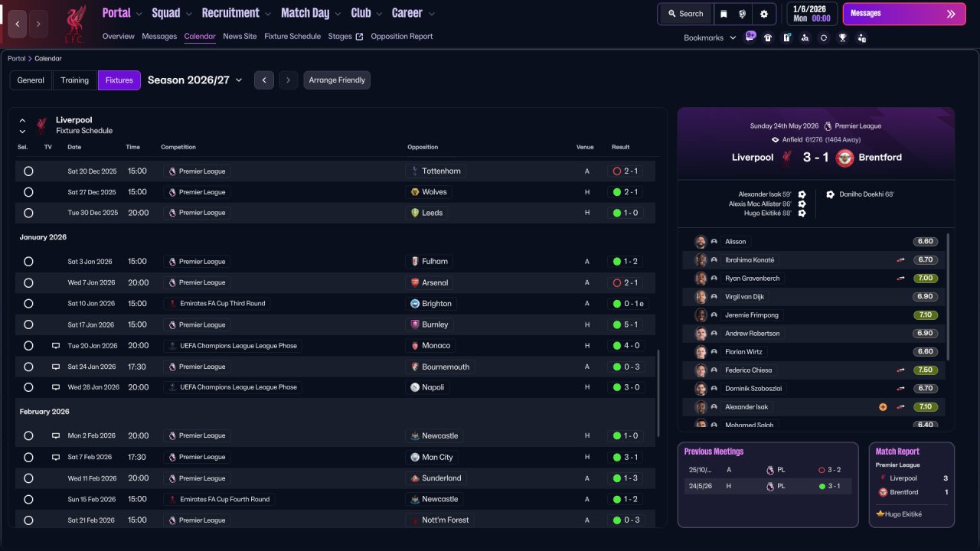Open the globe world icon in top bar
980x551 pixels.
[743, 14]
